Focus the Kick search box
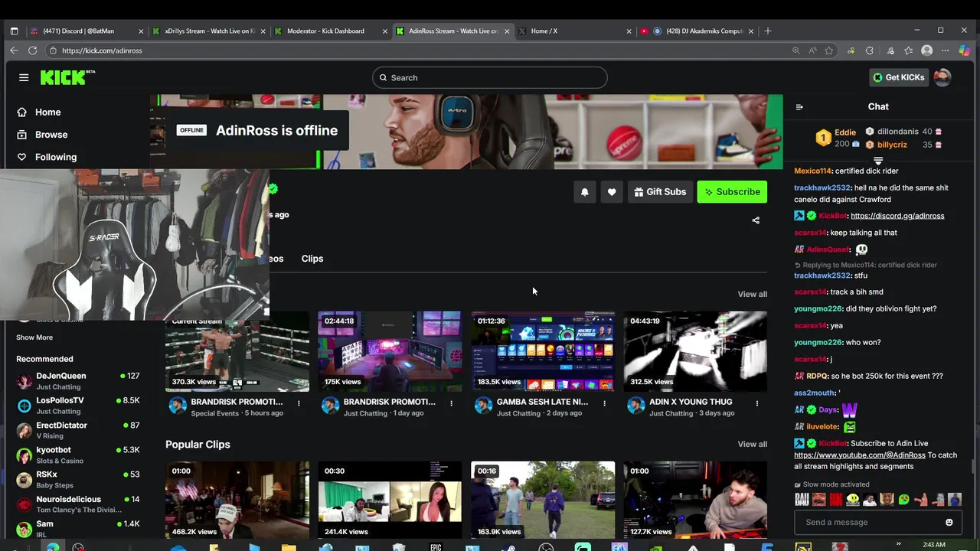The height and width of the screenshot is (551, 980). 490,77
